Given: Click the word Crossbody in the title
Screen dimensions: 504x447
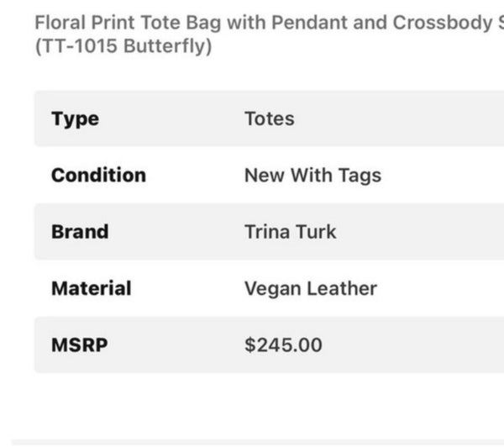Looking at the screenshot, I should click(x=443, y=24).
